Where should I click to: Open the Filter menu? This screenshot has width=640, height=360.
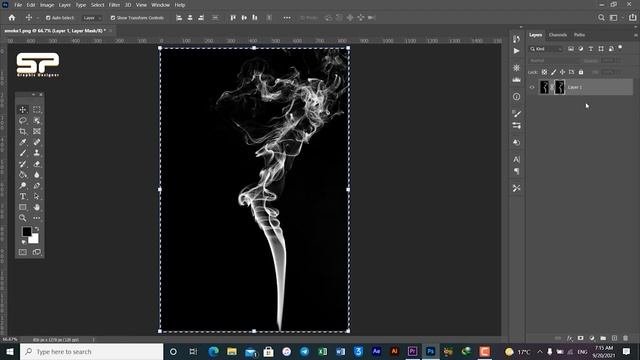tap(114, 5)
